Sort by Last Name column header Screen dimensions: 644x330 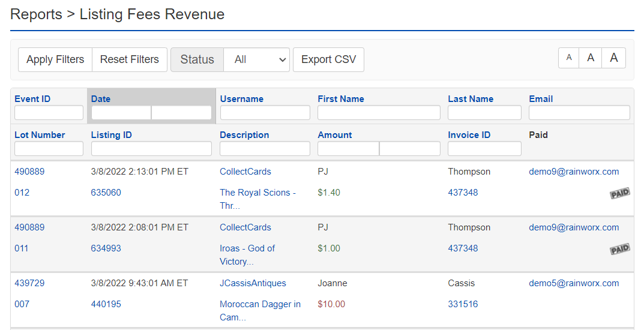471,99
